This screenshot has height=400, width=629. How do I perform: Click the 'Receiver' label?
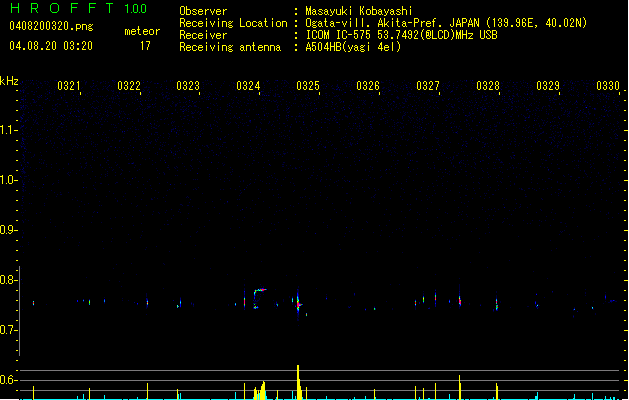point(203,35)
